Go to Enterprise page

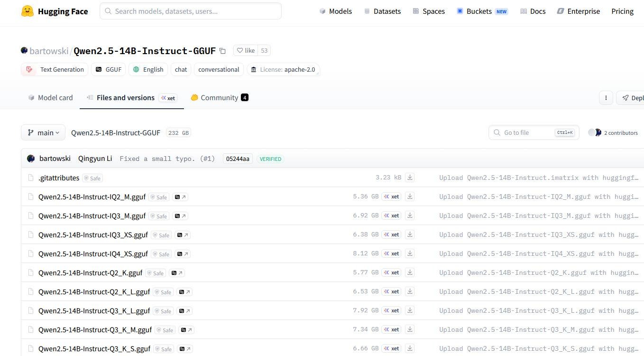[x=579, y=11]
